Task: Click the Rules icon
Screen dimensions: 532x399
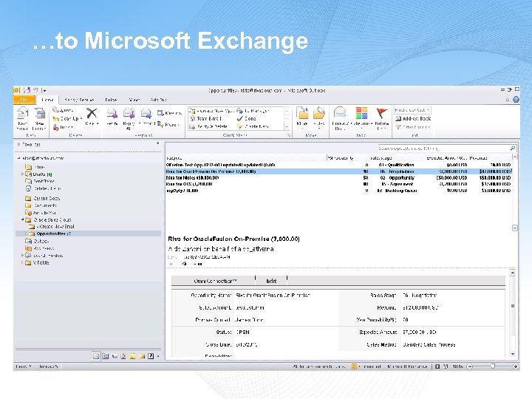Action: coord(319,113)
